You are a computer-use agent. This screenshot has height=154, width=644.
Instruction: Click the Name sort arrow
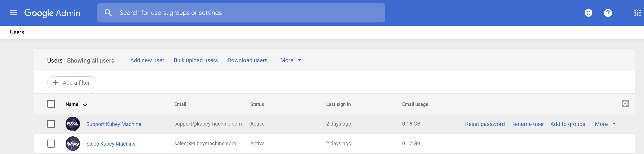coord(85,104)
